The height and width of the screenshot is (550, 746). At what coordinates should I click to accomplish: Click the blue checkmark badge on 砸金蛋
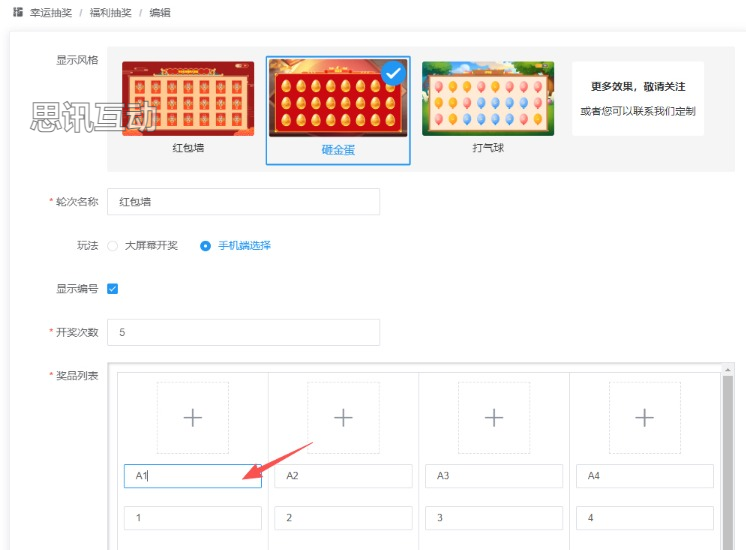pos(394,73)
